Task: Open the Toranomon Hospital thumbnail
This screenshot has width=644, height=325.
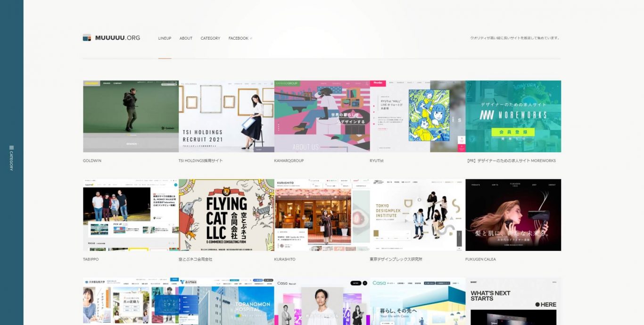Action: [226, 302]
